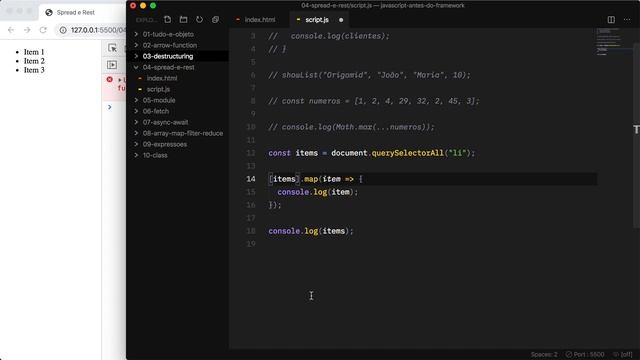Click the browser Back arrow
640x360 pixels.
[x=11, y=30]
